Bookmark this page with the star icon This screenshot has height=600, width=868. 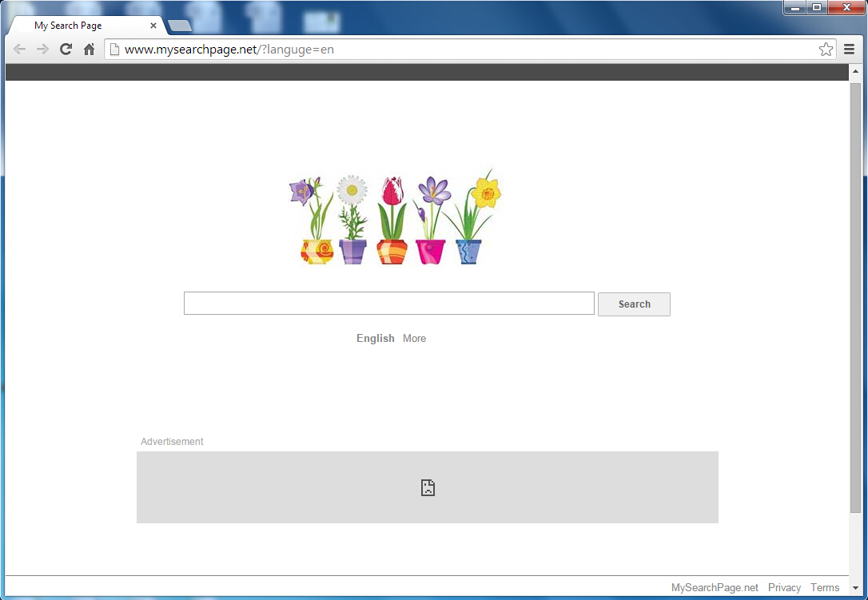click(x=826, y=50)
